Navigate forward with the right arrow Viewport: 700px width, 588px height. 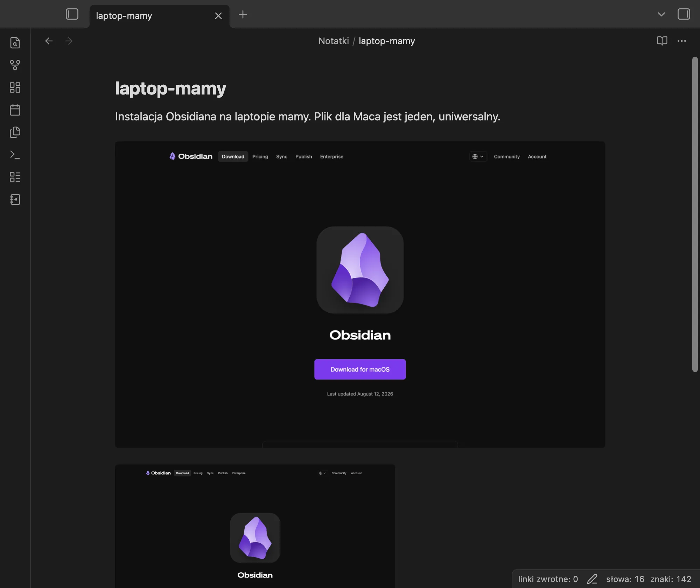click(69, 41)
